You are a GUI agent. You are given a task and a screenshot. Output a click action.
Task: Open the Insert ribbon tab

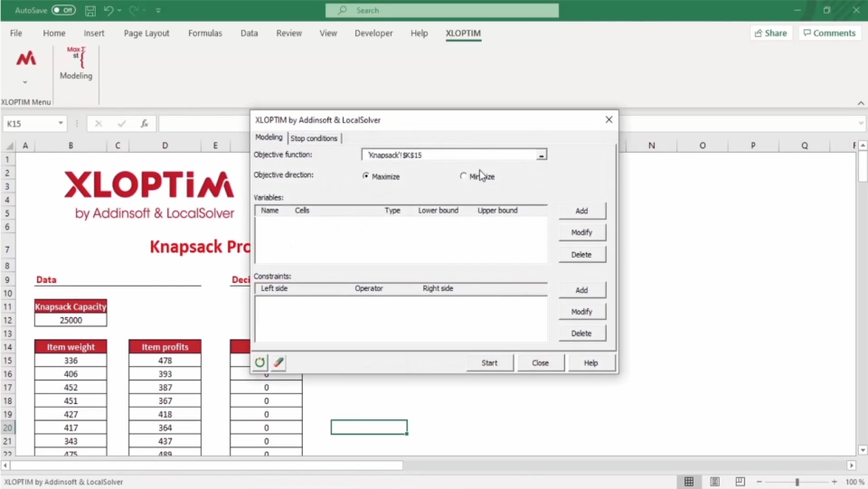pyautogui.click(x=94, y=33)
